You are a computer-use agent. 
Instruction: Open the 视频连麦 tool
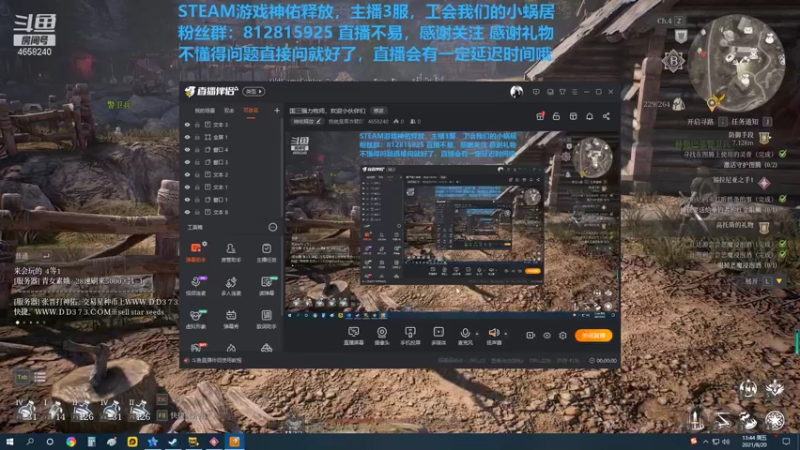tap(196, 286)
